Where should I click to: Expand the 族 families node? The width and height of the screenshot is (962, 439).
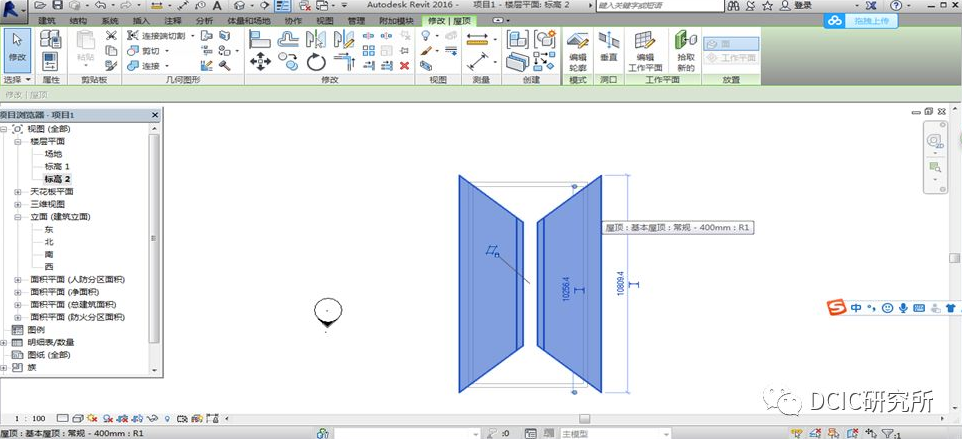(x=4, y=367)
